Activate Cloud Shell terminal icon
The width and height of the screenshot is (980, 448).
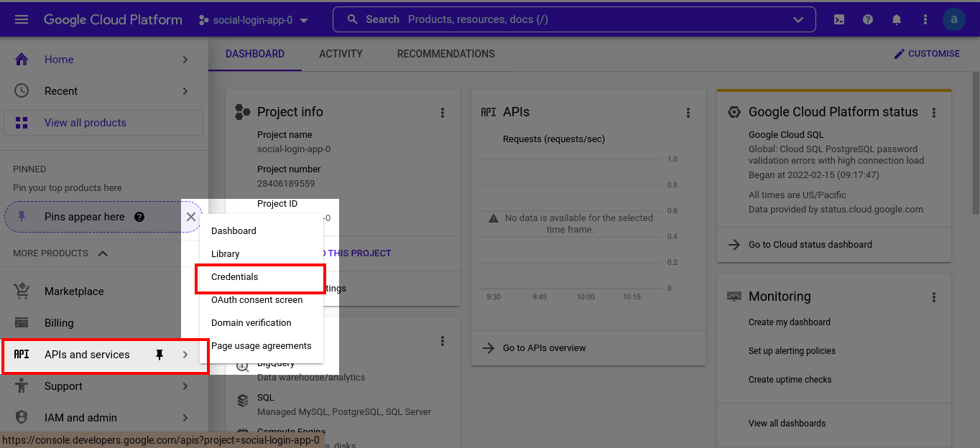[x=839, y=19]
